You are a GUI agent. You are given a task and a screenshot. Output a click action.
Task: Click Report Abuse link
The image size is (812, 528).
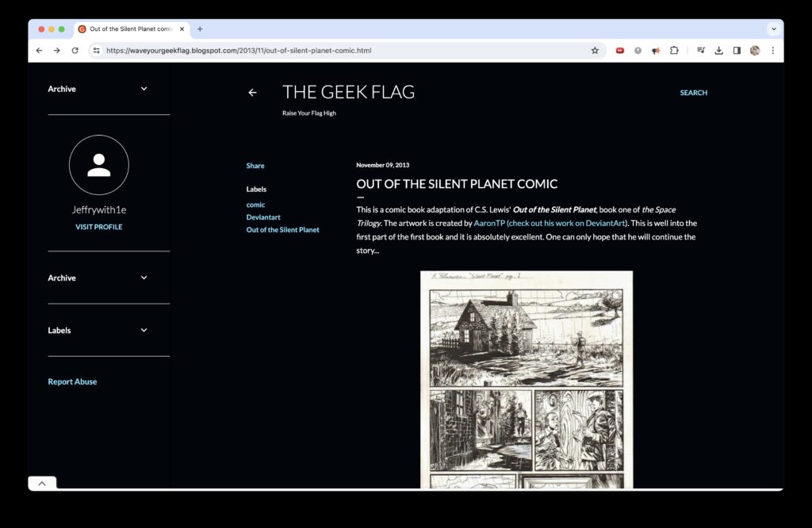coord(72,381)
